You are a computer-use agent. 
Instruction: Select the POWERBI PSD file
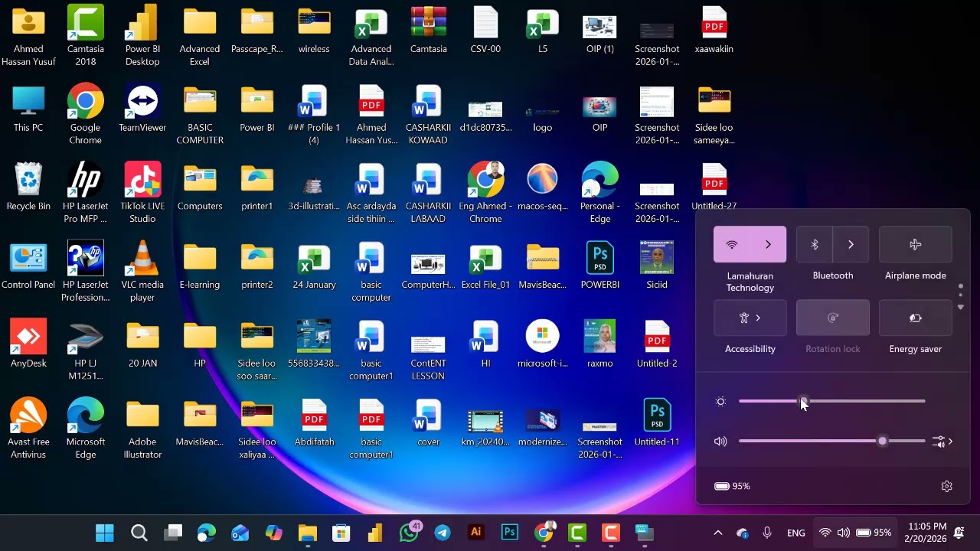point(600,266)
